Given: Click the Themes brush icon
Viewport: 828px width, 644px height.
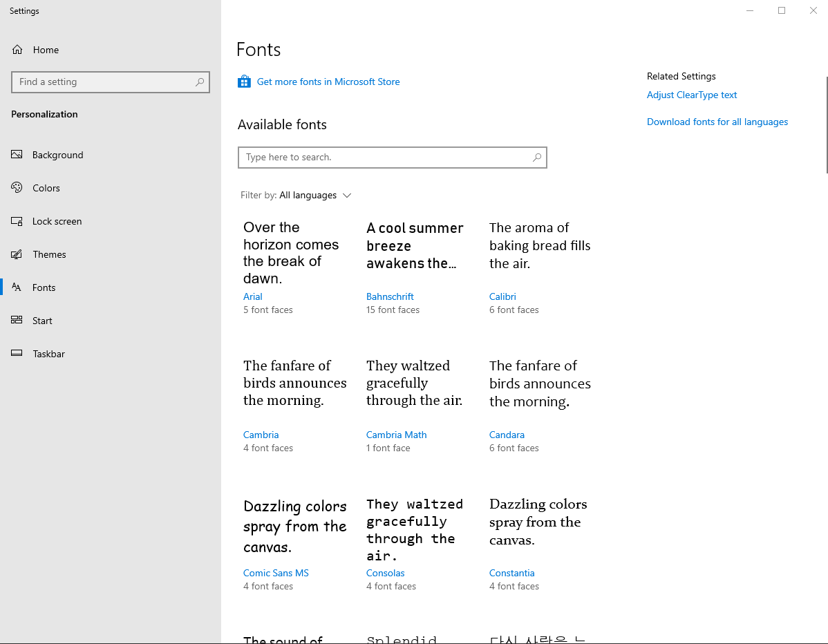Looking at the screenshot, I should [17, 254].
